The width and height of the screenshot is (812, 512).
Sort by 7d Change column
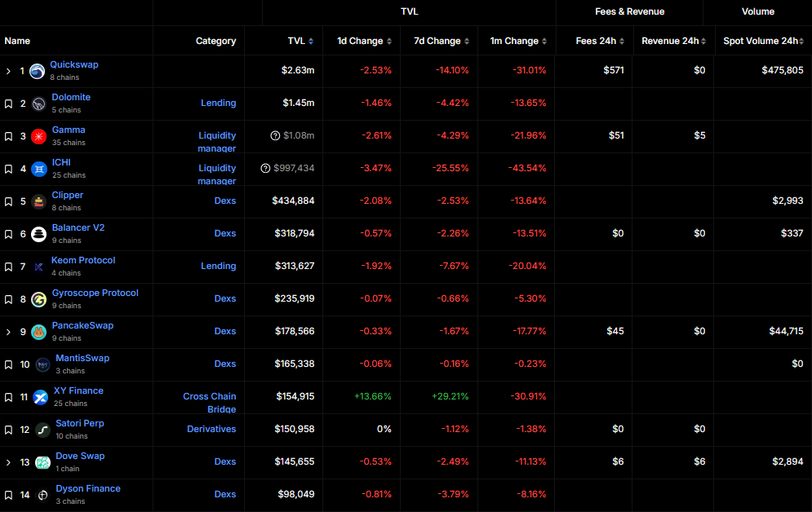441,41
